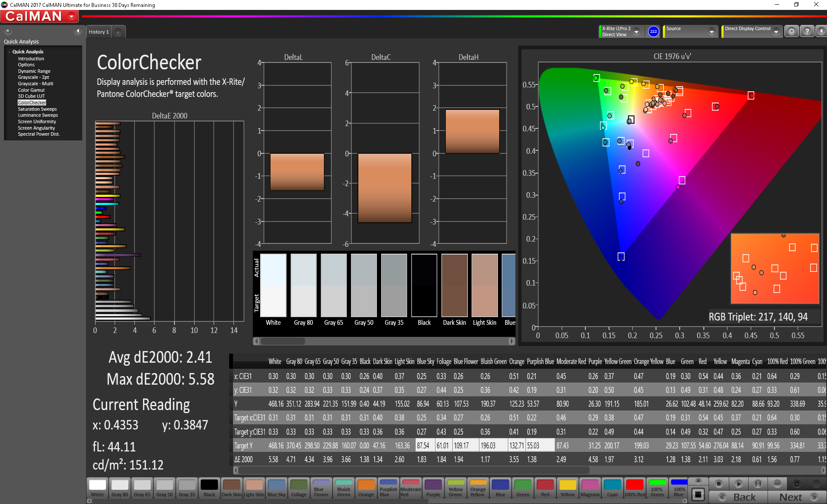The image size is (827, 504).
Task: Click the stop measurement button
Action: [x=718, y=483]
